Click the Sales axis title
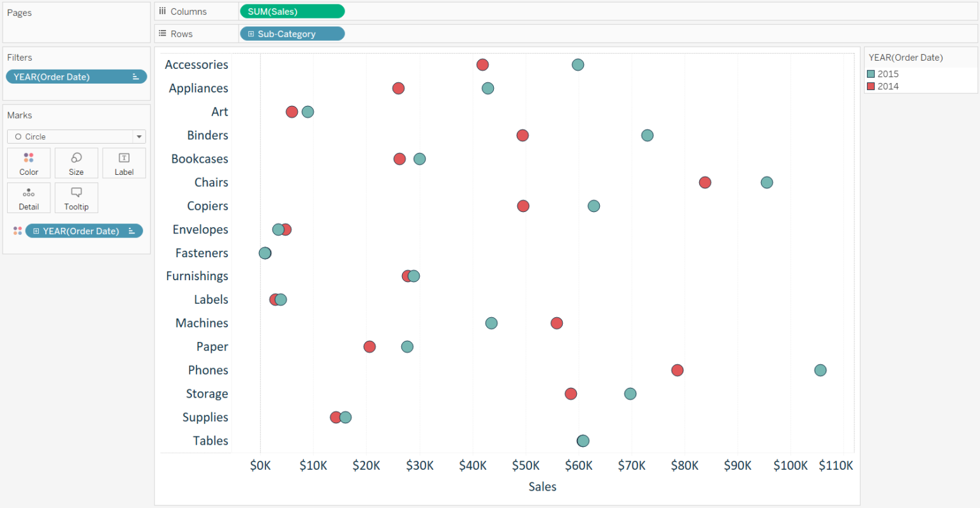This screenshot has width=980, height=508. tap(542, 486)
